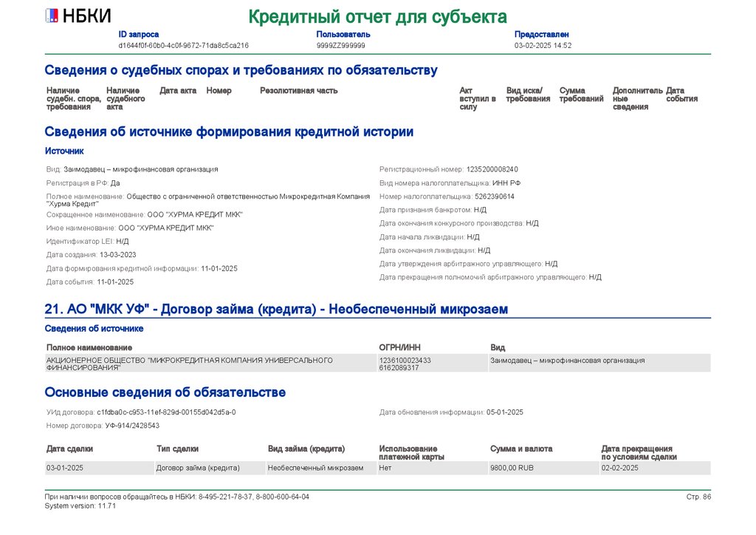
Task: Click contract UID c1fdba0c-c953-11ef-829d-00155d042d5a-0
Action: click(166, 412)
